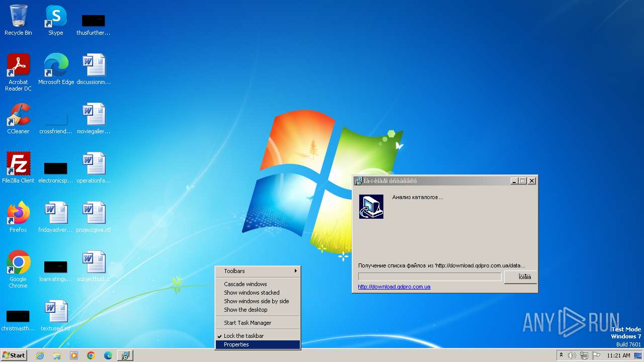Screen dimensions: 644x362
Task: Click the network tray icon
Action: [x=584, y=355]
